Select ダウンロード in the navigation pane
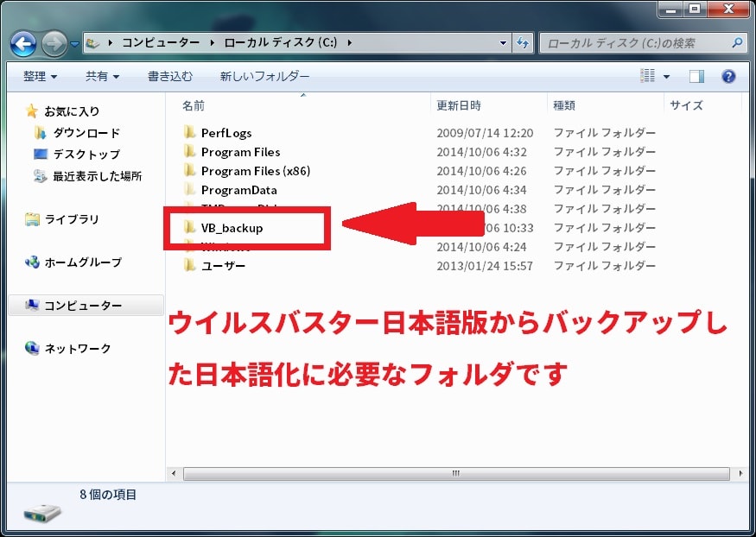Viewport: 756px width, 537px height. tap(86, 133)
